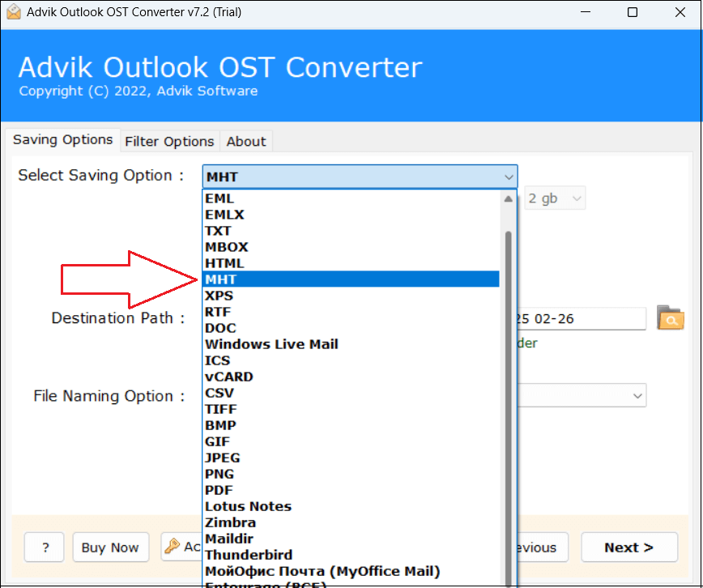Choose ICS from the list
This screenshot has width=703, height=588.
[351, 360]
